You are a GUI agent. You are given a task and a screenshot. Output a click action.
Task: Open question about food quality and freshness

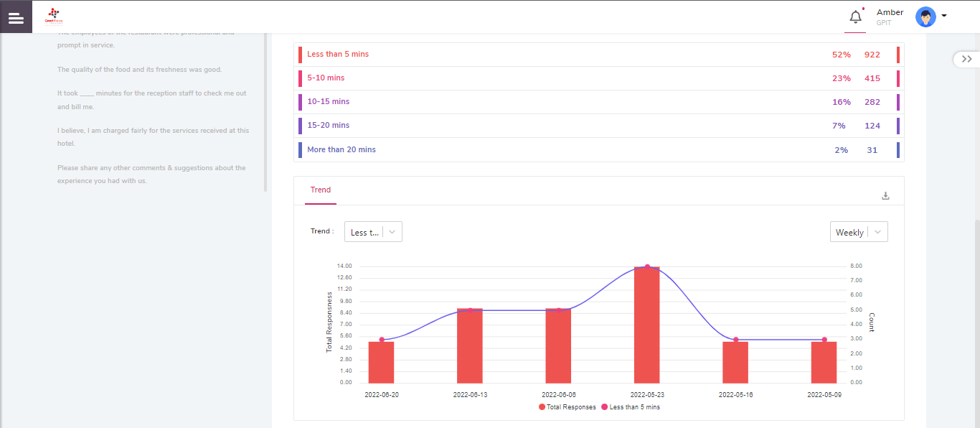140,70
